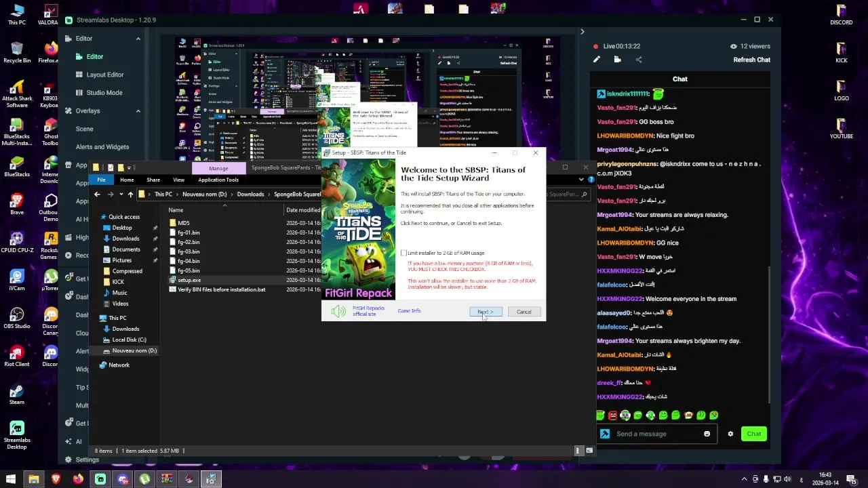
Task: Click the Layout Editor icon in the Streamlabs sidebar
Action: coord(79,75)
